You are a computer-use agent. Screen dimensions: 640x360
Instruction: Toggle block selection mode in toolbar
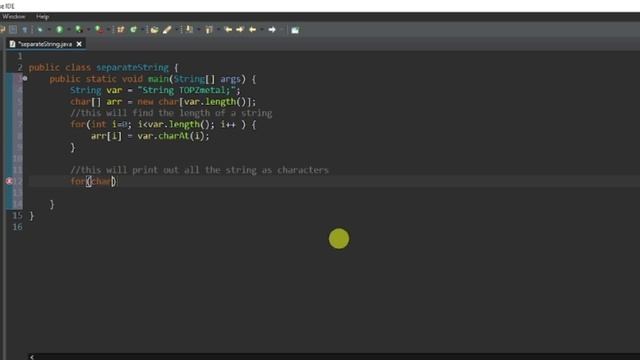coord(13,29)
